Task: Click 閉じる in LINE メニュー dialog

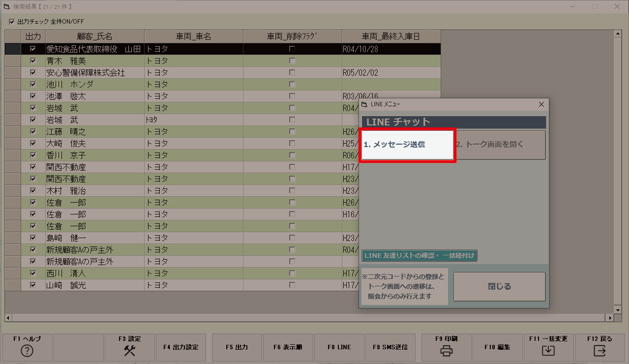Action: (x=499, y=286)
